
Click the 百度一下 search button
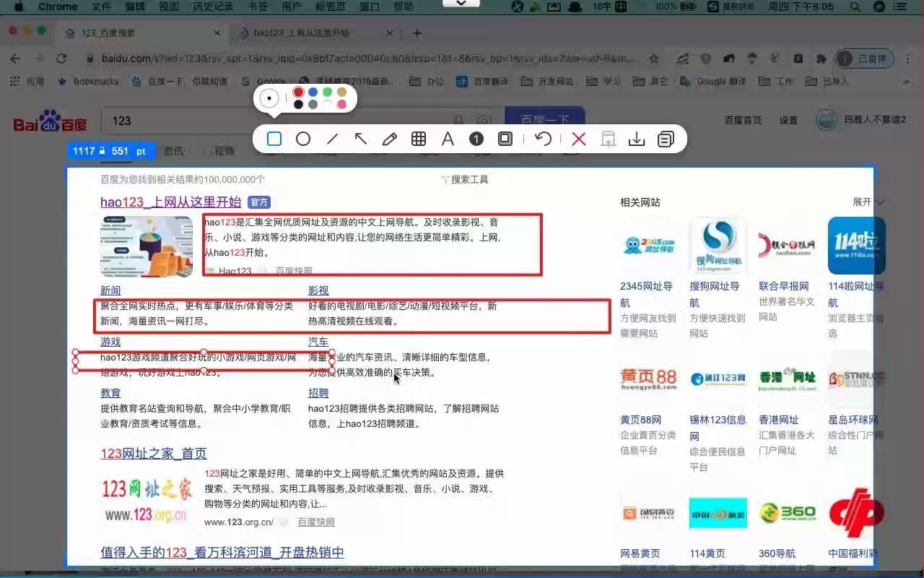pyautogui.click(x=544, y=121)
